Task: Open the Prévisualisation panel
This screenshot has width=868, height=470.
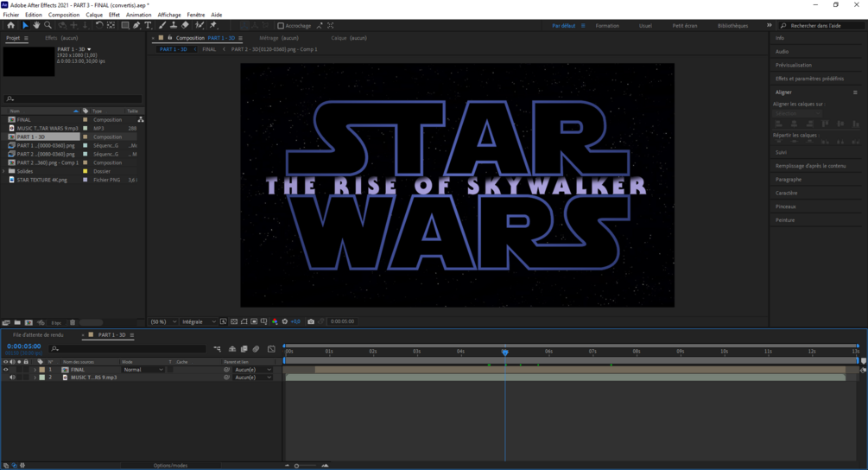Action: pos(793,66)
